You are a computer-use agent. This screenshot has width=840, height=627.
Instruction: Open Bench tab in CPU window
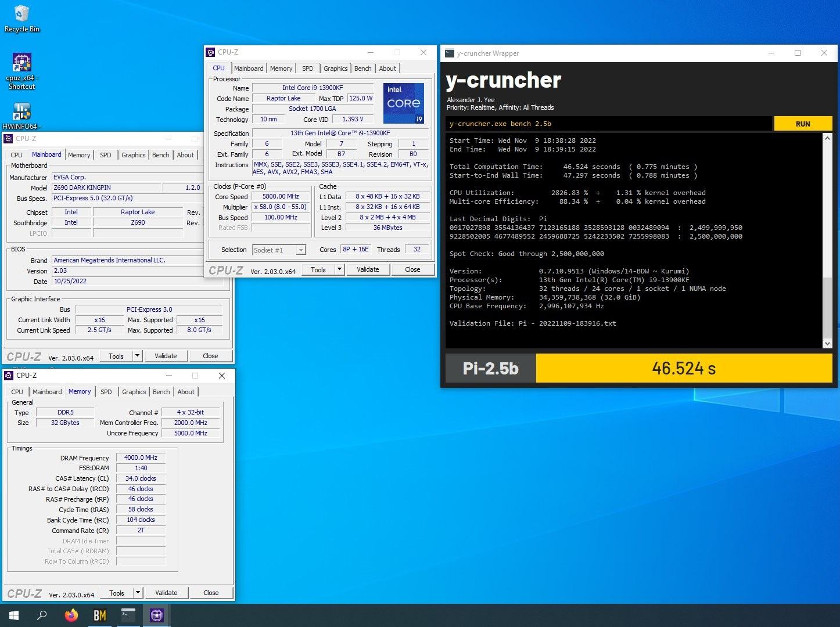tap(363, 69)
